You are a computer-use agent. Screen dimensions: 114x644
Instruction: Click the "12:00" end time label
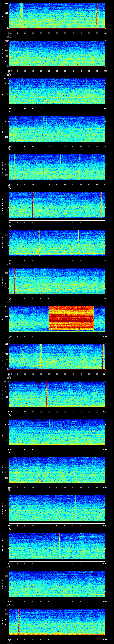click(105, 412)
